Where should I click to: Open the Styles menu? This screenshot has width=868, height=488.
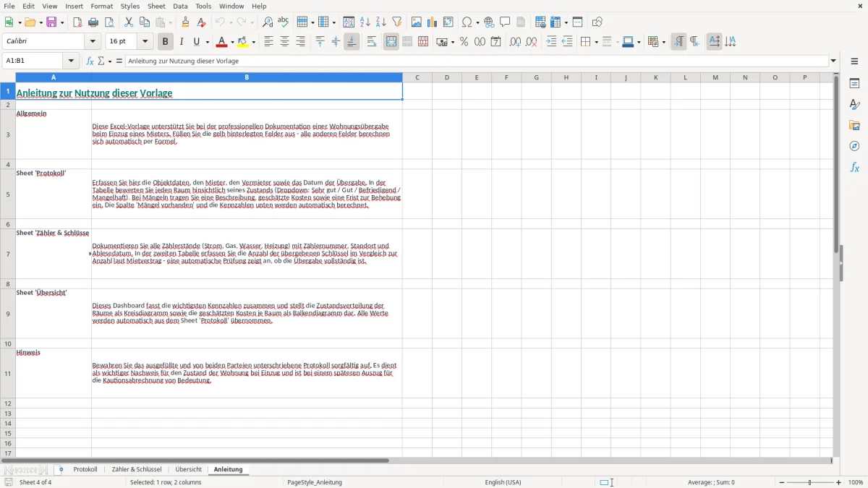[130, 6]
